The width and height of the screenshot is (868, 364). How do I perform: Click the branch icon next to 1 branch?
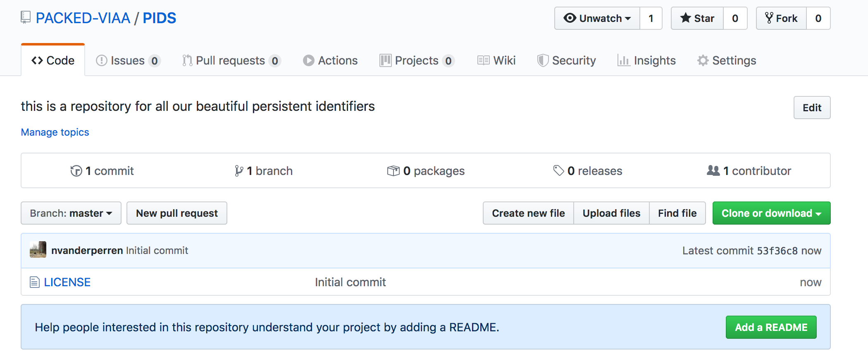[238, 171]
